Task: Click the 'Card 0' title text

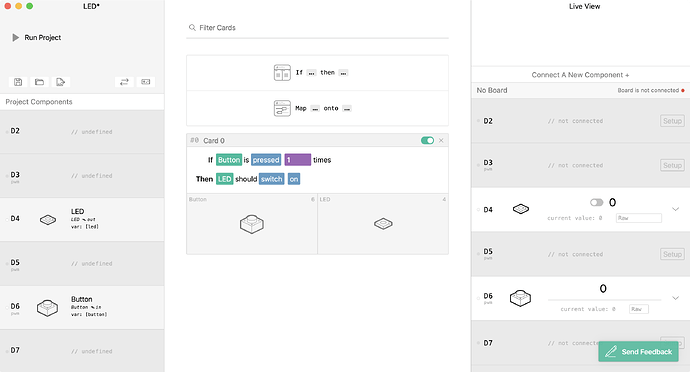Action: pos(214,140)
